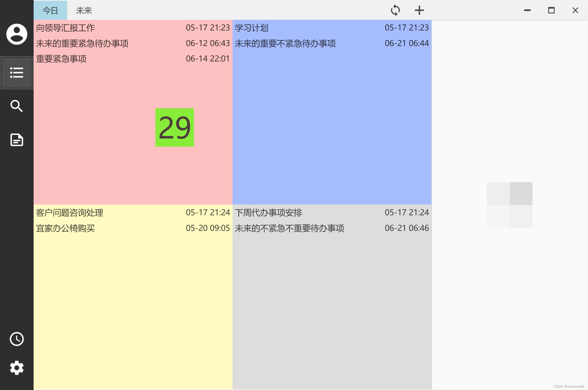Viewport: 588px width, 390px height.
Task: Click the four-quadrant thumbnail in right panel
Action: click(x=510, y=205)
